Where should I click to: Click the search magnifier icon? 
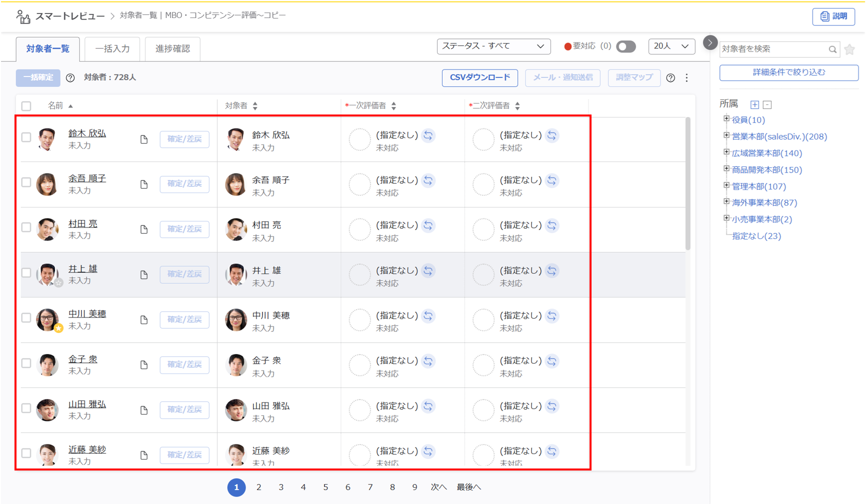[832, 49]
